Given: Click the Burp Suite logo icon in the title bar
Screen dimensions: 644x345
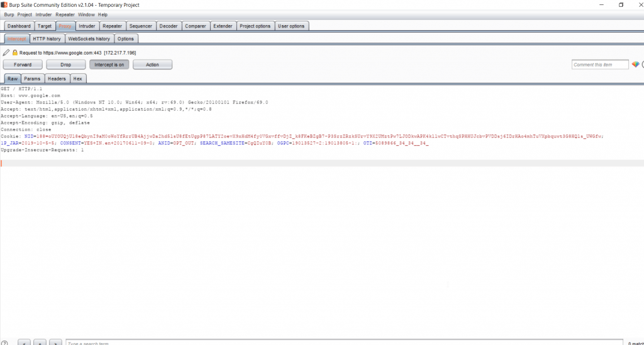Looking at the screenshot, I should point(4,5).
